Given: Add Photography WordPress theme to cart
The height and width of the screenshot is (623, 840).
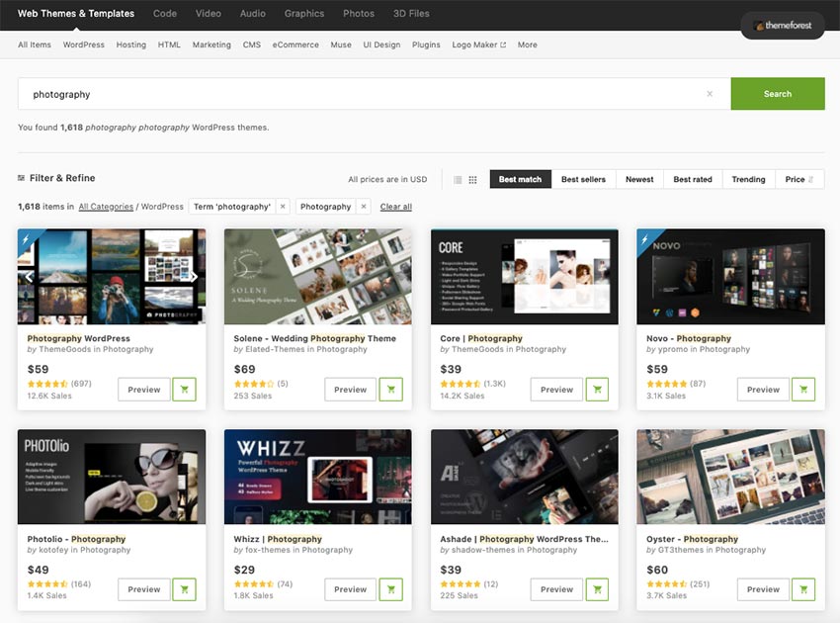Looking at the screenshot, I should (x=184, y=390).
